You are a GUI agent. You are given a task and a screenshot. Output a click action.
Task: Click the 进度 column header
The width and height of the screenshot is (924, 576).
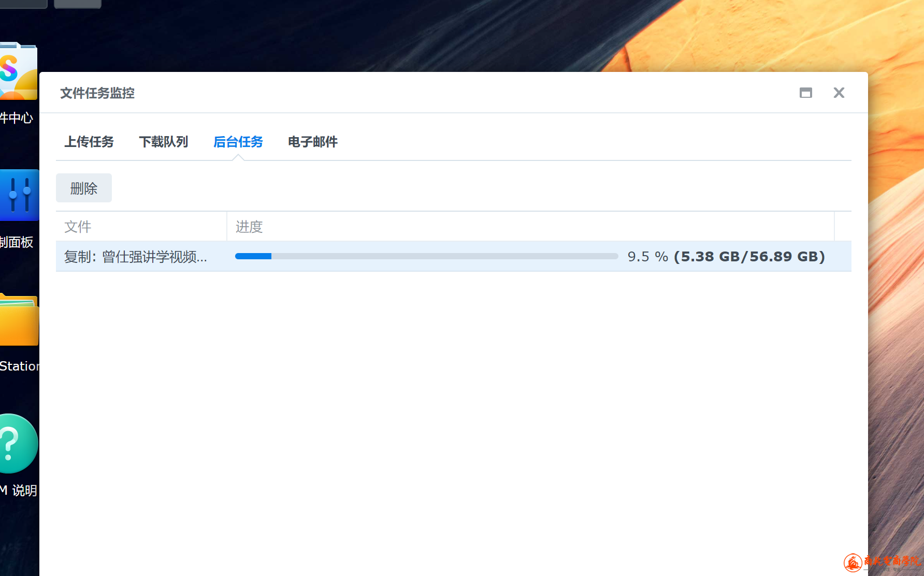tap(249, 227)
